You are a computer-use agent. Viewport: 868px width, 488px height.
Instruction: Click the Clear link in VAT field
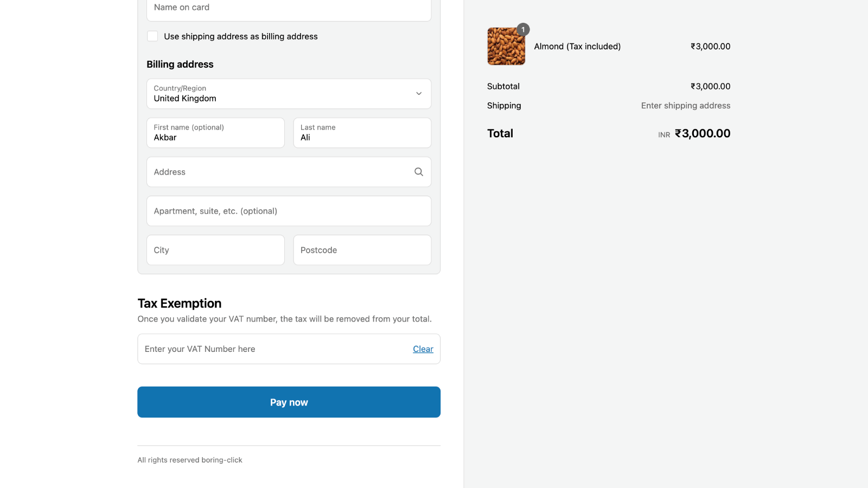[x=423, y=349]
